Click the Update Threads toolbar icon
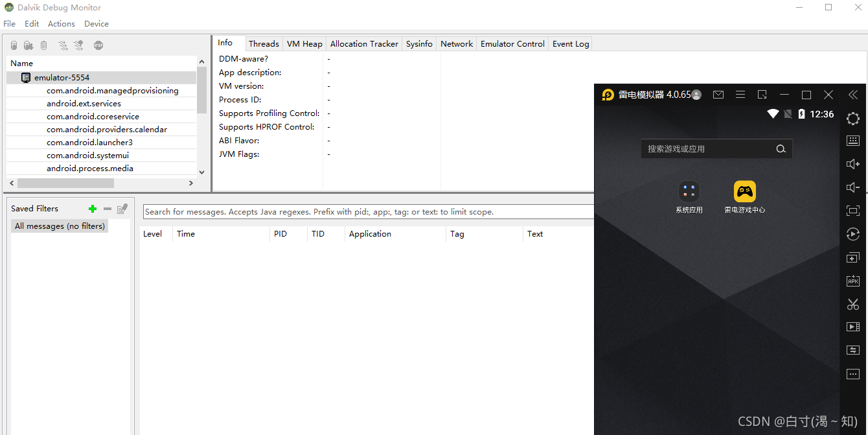The image size is (868, 435). (62, 45)
